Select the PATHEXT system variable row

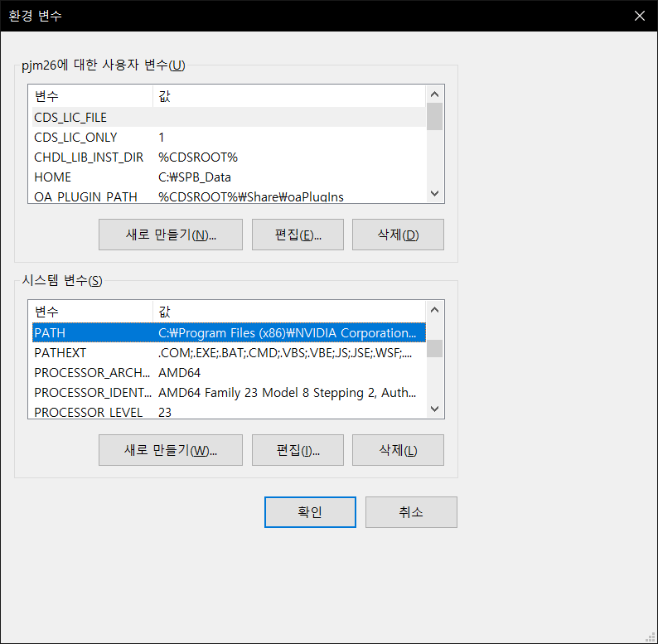(x=229, y=352)
